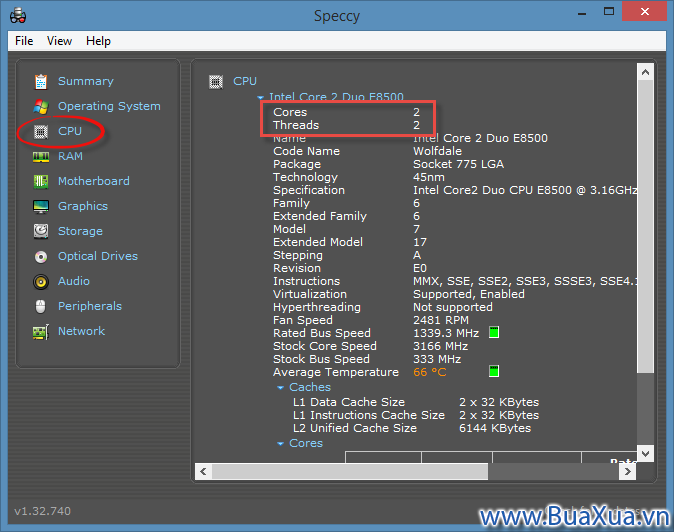Screen dimensions: 674x532
Task: Show the Audio section
Action: coord(74,281)
